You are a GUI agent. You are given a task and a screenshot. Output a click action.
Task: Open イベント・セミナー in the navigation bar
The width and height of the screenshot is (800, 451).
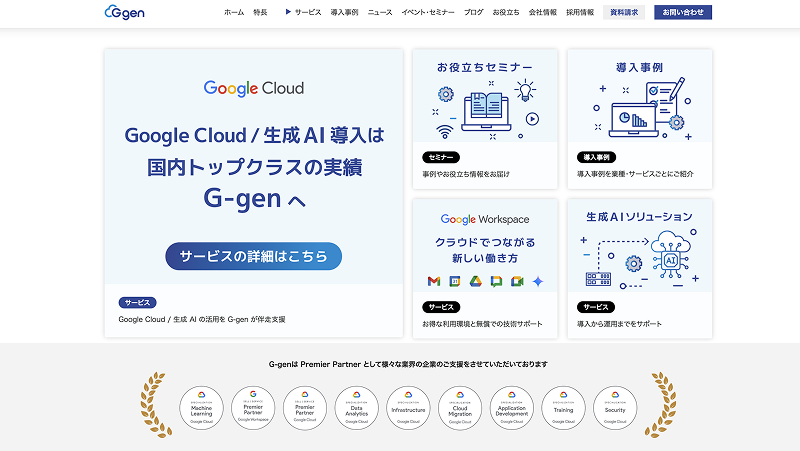click(428, 12)
